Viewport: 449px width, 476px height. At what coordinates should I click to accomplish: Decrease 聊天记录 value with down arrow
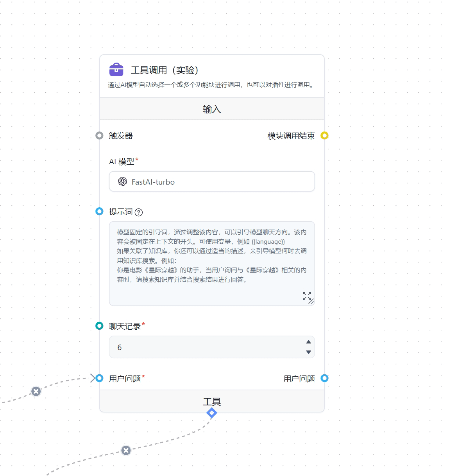click(x=308, y=352)
